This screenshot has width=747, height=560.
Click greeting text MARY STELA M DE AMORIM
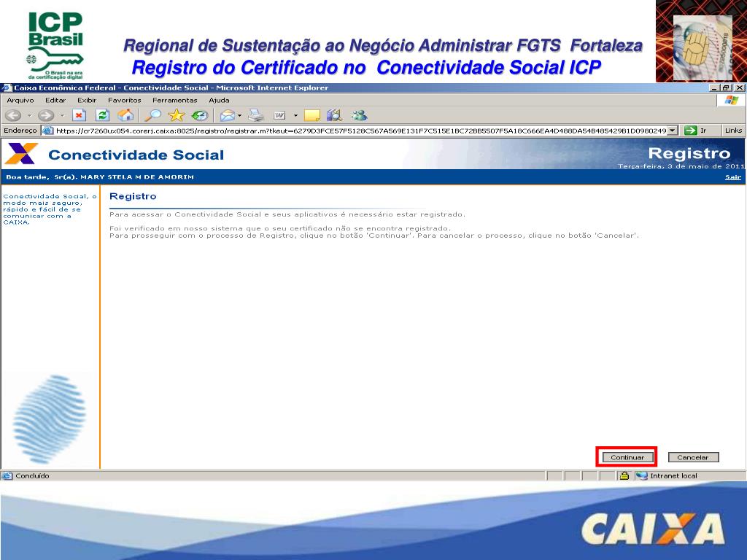point(137,177)
